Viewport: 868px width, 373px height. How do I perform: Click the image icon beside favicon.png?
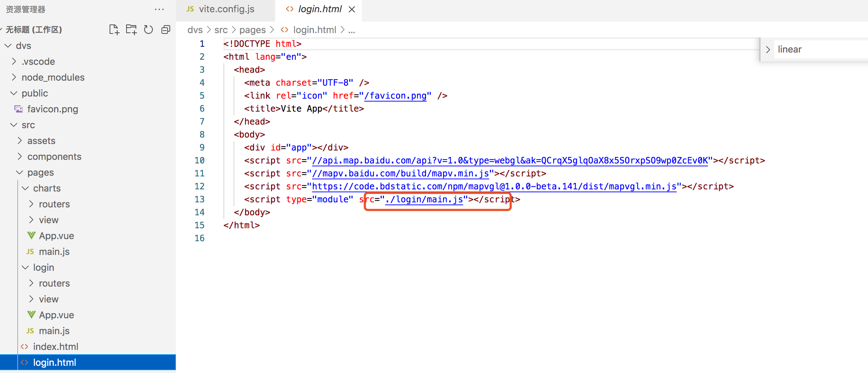[18, 109]
